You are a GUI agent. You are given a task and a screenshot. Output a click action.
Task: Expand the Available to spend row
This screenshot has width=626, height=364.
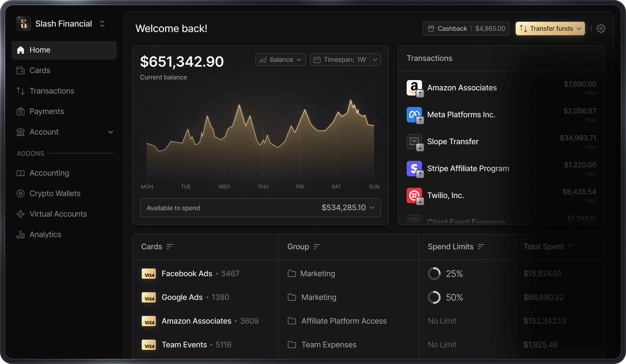point(372,208)
